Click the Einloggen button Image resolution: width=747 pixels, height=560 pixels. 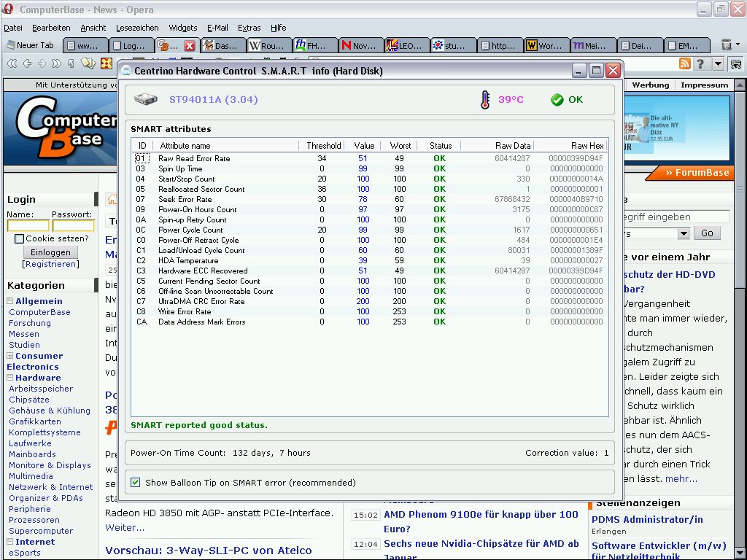click(x=50, y=252)
